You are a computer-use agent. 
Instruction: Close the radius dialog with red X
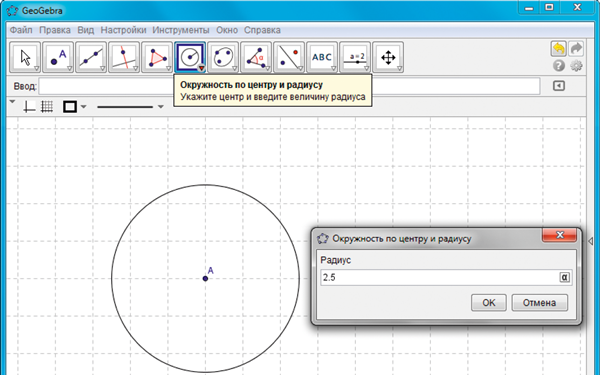tap(559, 235)
